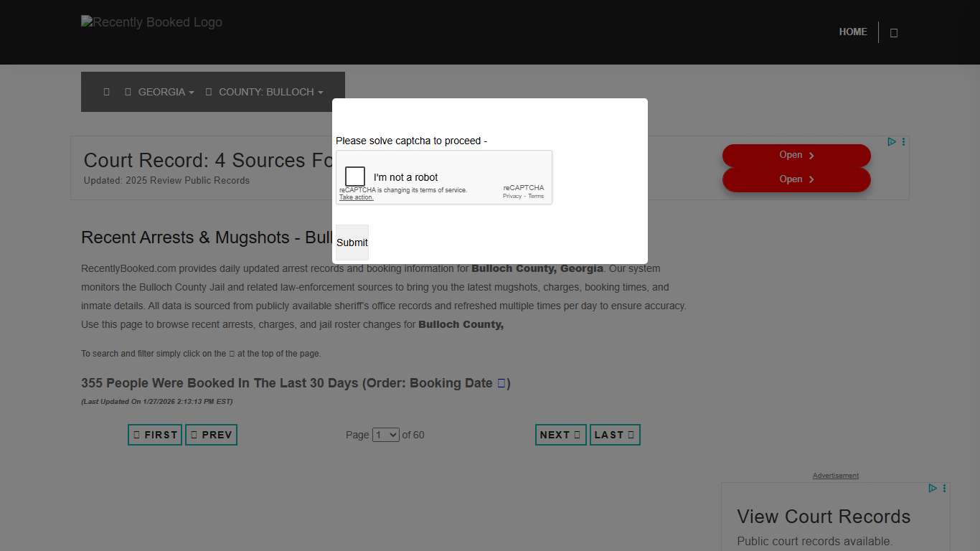Screen dimensions: 980x551
Task: Expand the GEORGIA dropdown
Action: 165,92
